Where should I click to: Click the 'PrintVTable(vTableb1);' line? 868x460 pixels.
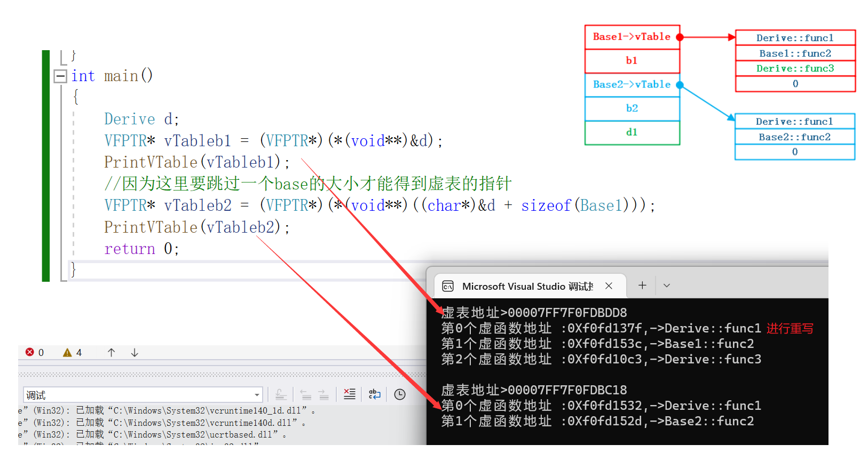coord(197,162)
